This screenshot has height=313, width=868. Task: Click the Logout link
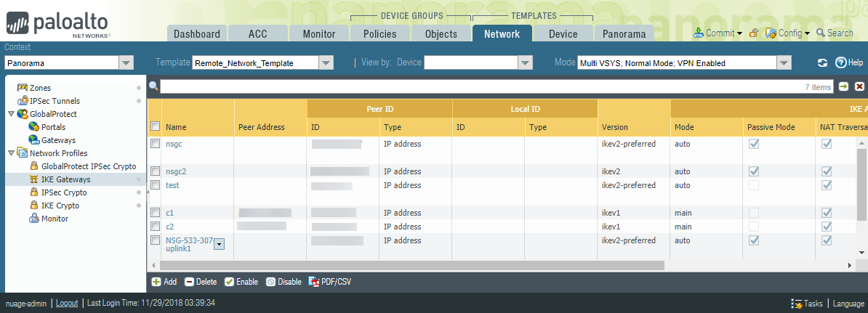67,303
